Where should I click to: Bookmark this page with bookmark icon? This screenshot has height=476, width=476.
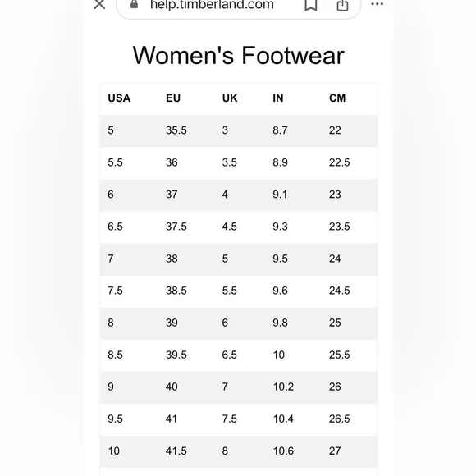pos(311,5)
